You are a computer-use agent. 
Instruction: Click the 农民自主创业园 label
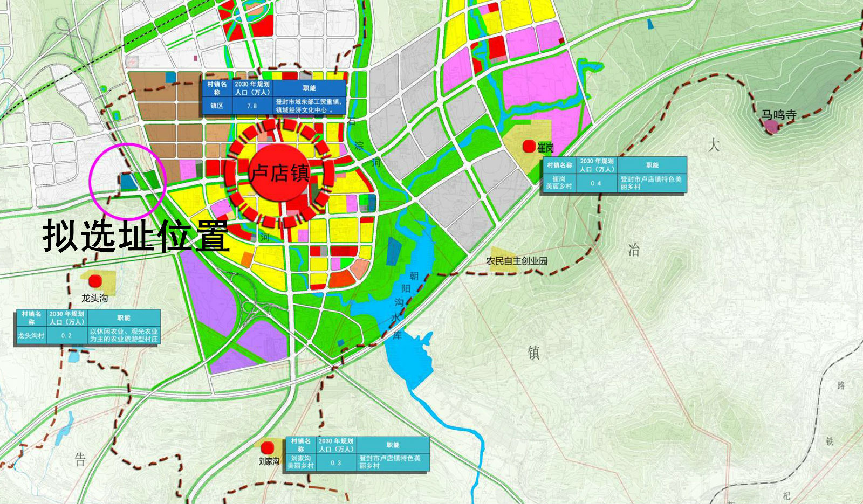point(517,261)
